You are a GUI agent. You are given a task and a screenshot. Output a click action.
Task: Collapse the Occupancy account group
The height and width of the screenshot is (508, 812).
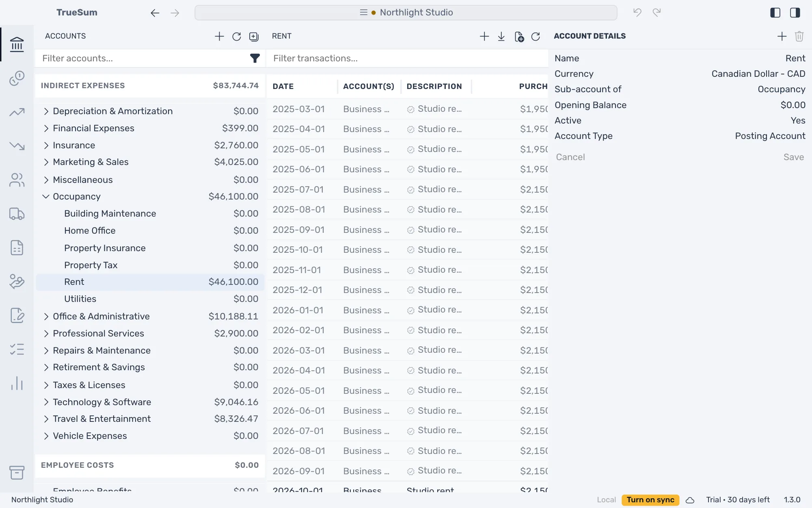tap(46, 197)
